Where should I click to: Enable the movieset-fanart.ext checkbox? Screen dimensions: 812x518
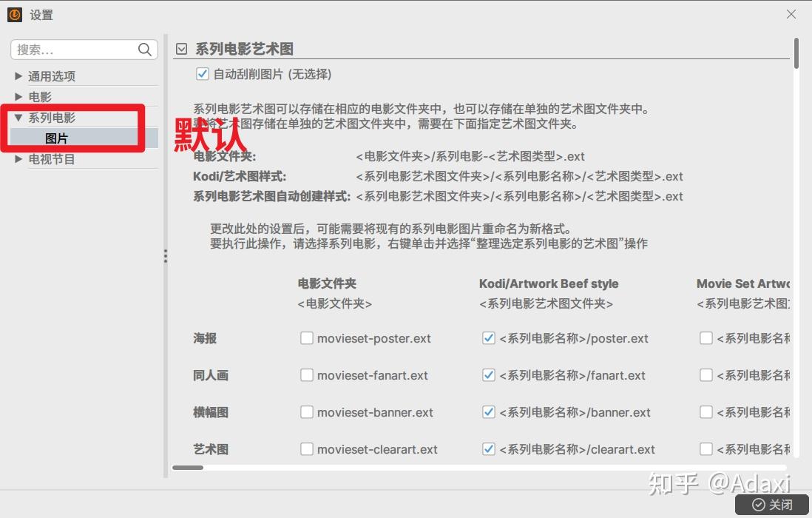pos(307,374)
